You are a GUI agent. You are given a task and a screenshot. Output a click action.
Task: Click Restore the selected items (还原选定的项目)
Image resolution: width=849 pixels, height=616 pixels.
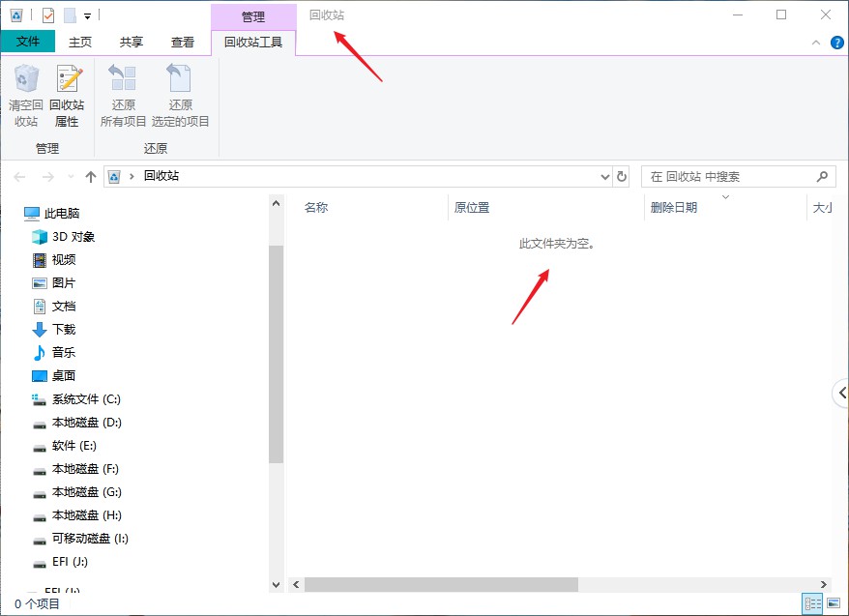pos(180,97)
